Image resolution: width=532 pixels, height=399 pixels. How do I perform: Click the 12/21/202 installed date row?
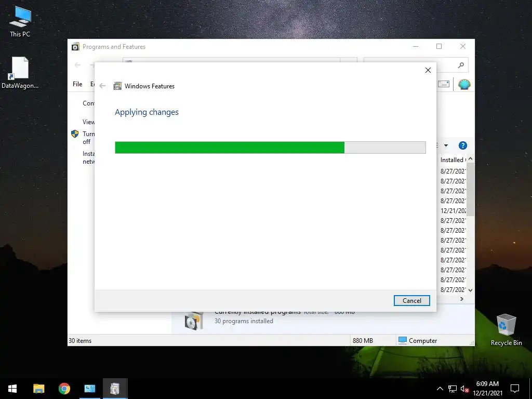(x=453, y=211)
